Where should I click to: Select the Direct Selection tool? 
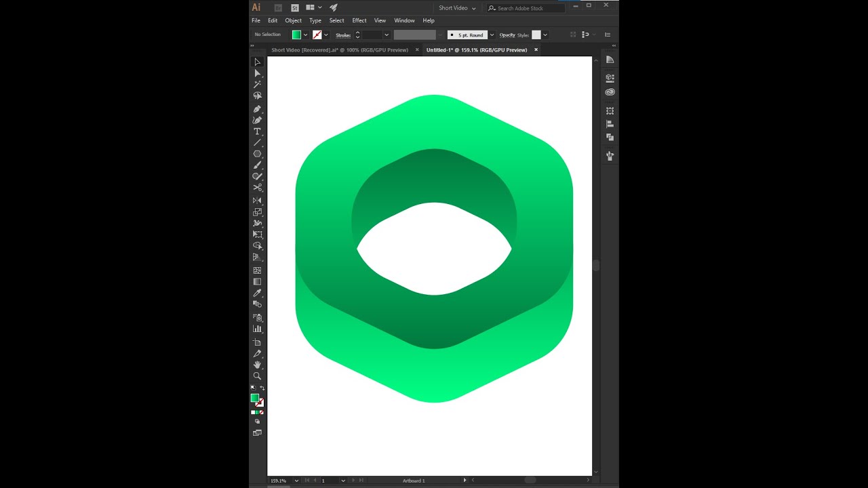[x=257, y=73]
